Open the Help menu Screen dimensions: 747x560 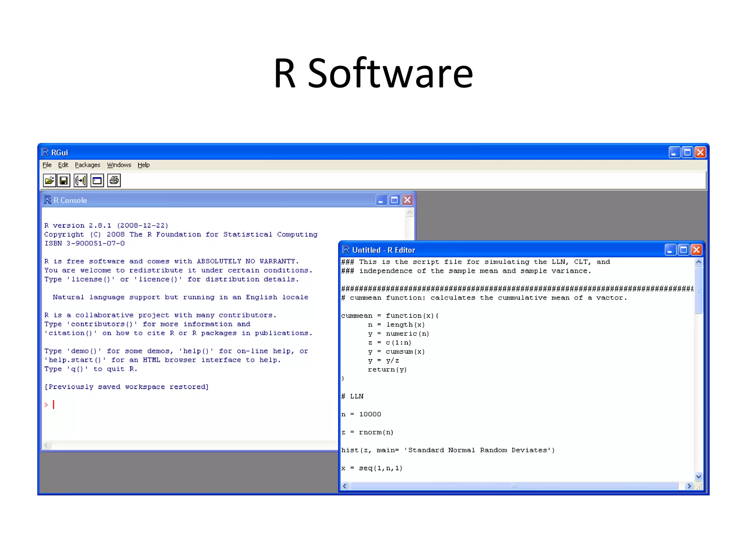144,165
